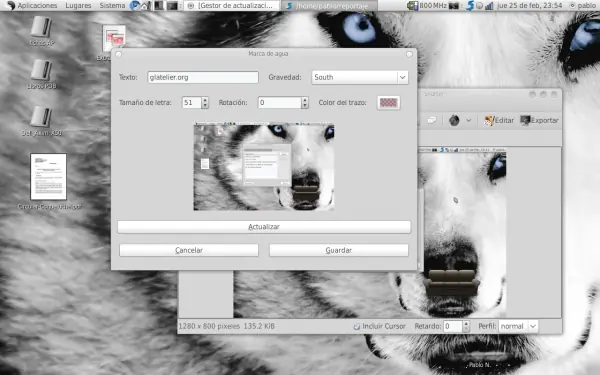Viewport: 600px width, 375px height.
Task: Click the 1280 x 800 pixeles status text
Action: tap(227, 326)
